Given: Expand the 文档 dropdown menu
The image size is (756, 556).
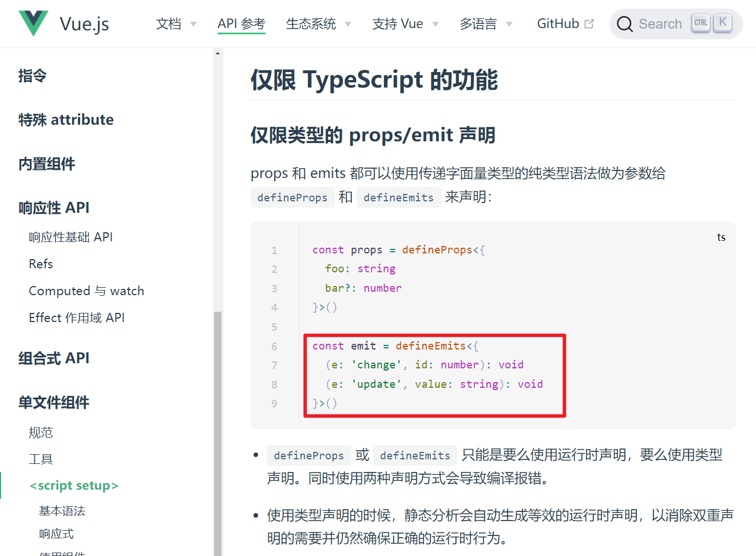Looking at the screenshot, I should pos(176,24).
